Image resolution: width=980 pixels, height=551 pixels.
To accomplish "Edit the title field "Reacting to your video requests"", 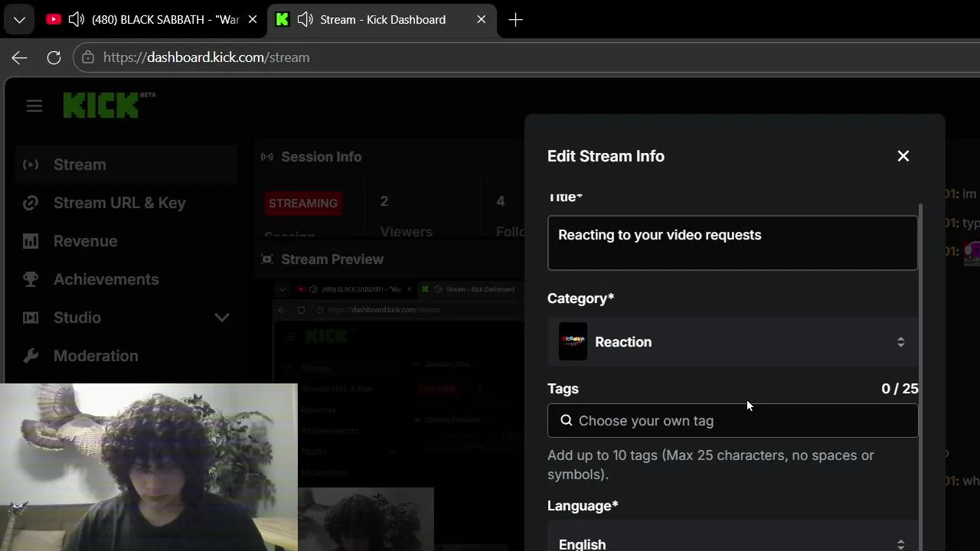I will coord(733,243).
